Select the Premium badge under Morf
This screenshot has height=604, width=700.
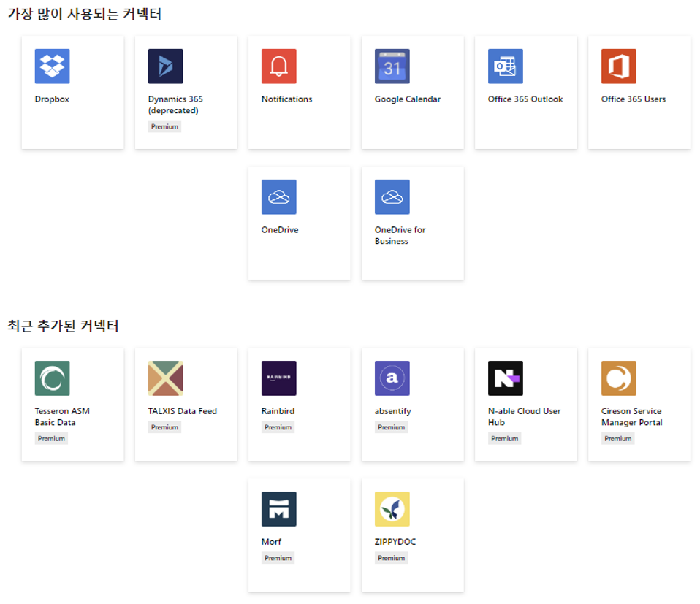pos(278,558)
